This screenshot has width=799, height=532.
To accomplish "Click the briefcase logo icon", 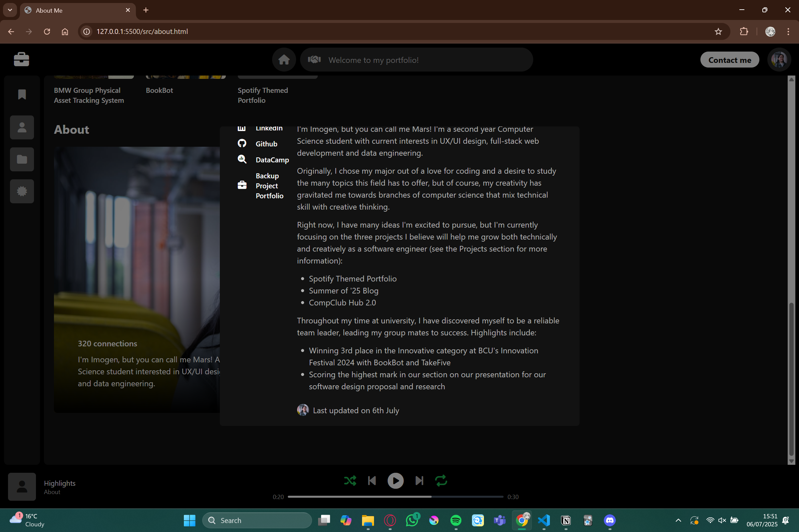I will click(21, 59).
